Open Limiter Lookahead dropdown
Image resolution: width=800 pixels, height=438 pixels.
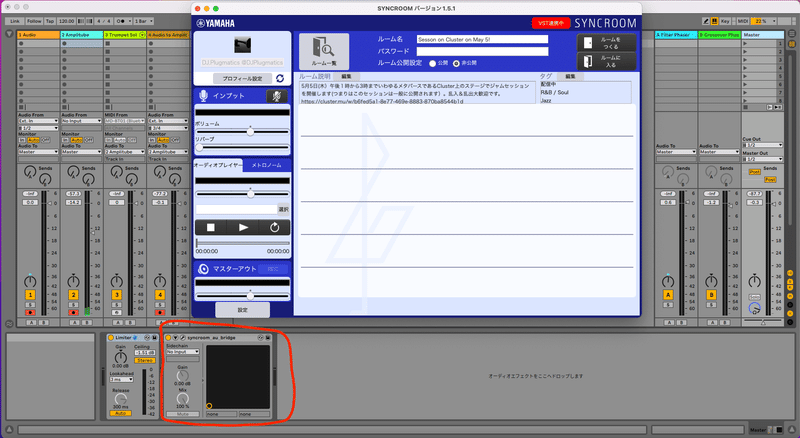click(121, 379)
